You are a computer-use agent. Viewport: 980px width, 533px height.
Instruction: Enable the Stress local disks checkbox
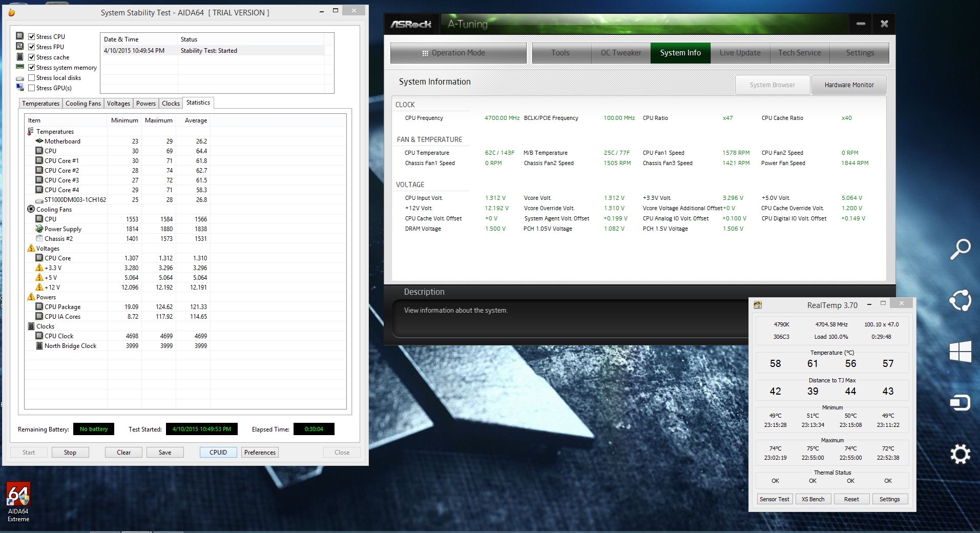32,77
